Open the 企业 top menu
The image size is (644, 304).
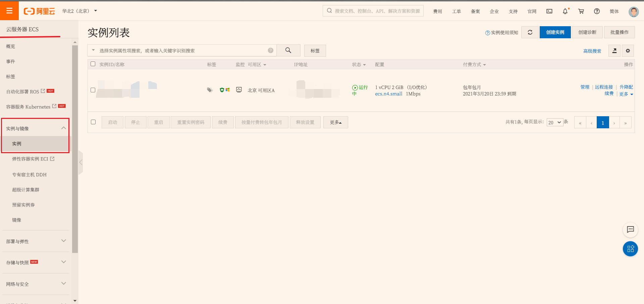click(x=494, y=11)
